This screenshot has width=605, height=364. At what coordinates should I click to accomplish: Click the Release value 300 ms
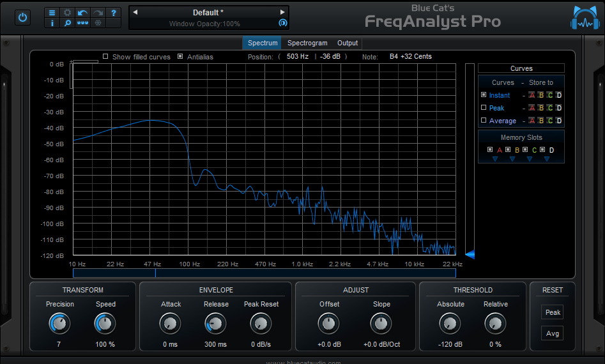pyautogui.click(x=215, y=344)
